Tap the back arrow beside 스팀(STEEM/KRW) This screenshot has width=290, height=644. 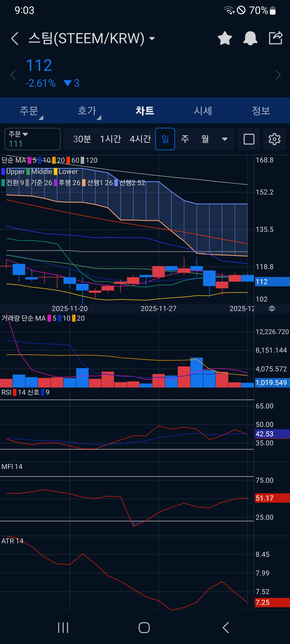click(15, 38)
